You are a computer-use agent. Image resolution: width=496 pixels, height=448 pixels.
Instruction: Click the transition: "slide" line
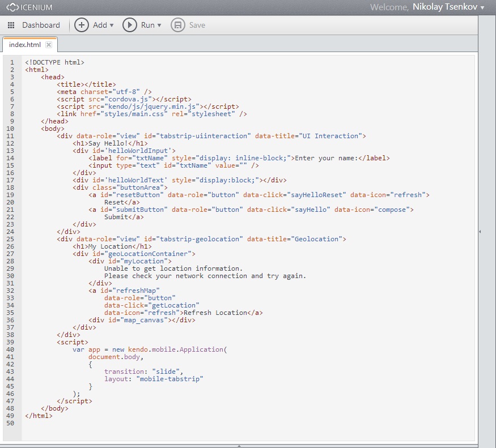pyautogui.click(x=144, y=372)
